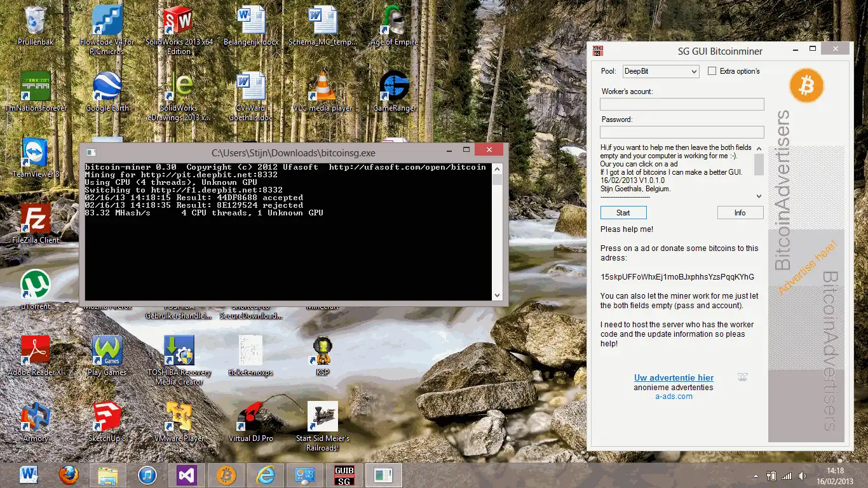This screenshot has height=488, width=868.
Task: Open the Schema_MC_temp Word document
Action: pyautogui.click(x=323, y=25)
